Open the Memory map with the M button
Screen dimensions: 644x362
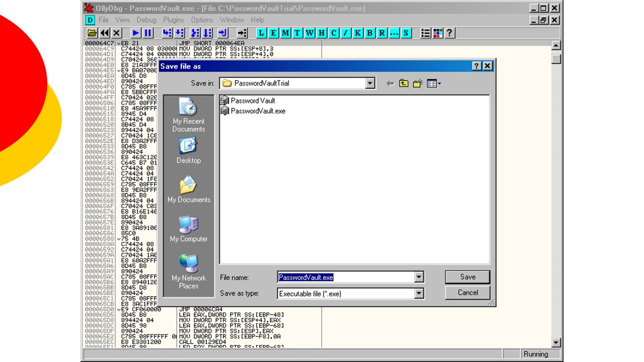pos(285,33)
